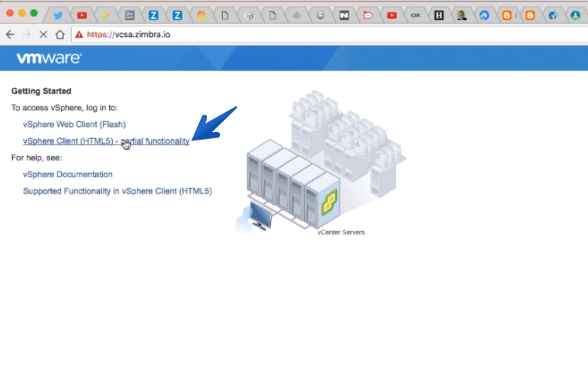Viewport: 588px width, 390px height.
Task: Click the green macOS maximize window button
Action: tap(34, 13)
